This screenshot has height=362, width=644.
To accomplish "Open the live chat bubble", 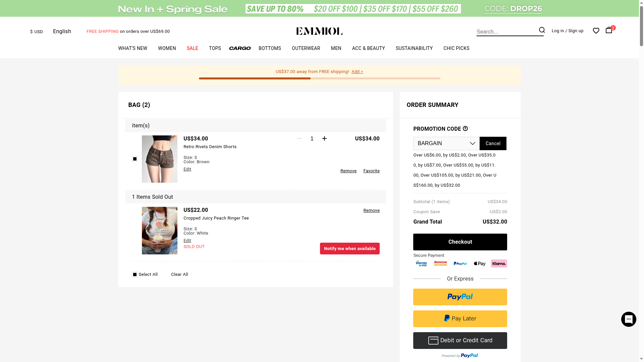I will point(628,319).
